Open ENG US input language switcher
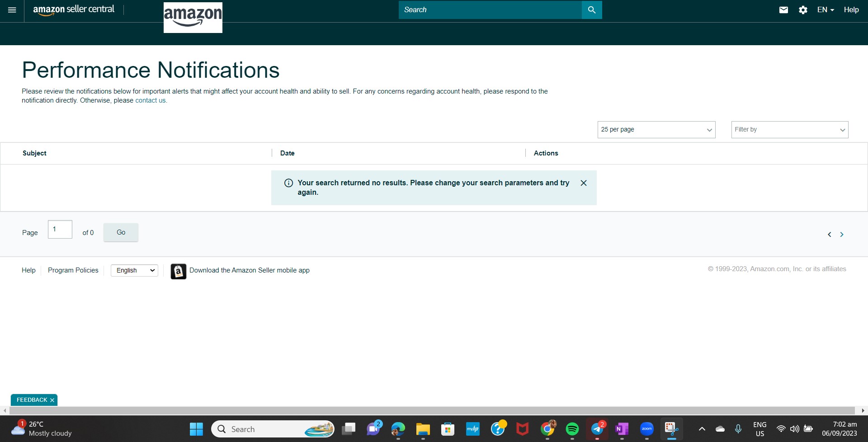This screenshot has height=442, width=868. pos(760,429)
